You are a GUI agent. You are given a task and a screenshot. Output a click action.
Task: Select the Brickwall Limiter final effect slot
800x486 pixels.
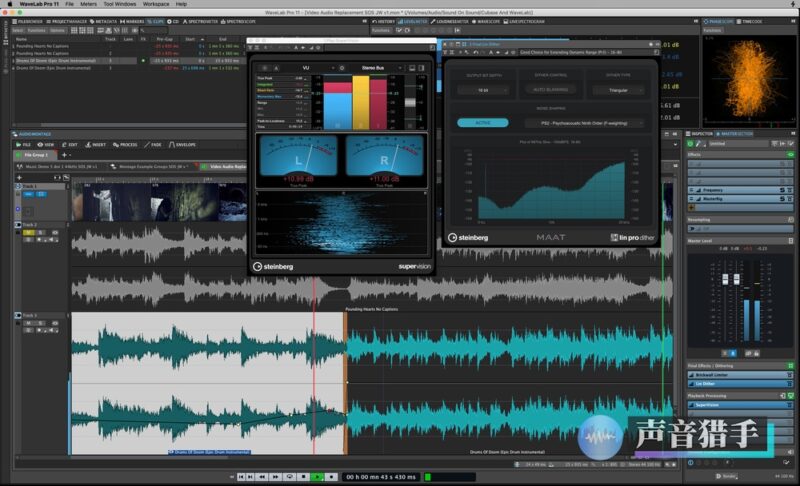point(739,375)
